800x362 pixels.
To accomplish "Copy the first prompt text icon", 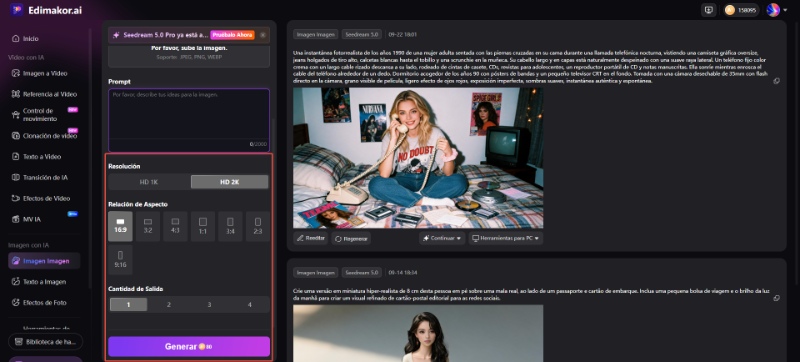I will pyautogui.click(x=777, y=81).
